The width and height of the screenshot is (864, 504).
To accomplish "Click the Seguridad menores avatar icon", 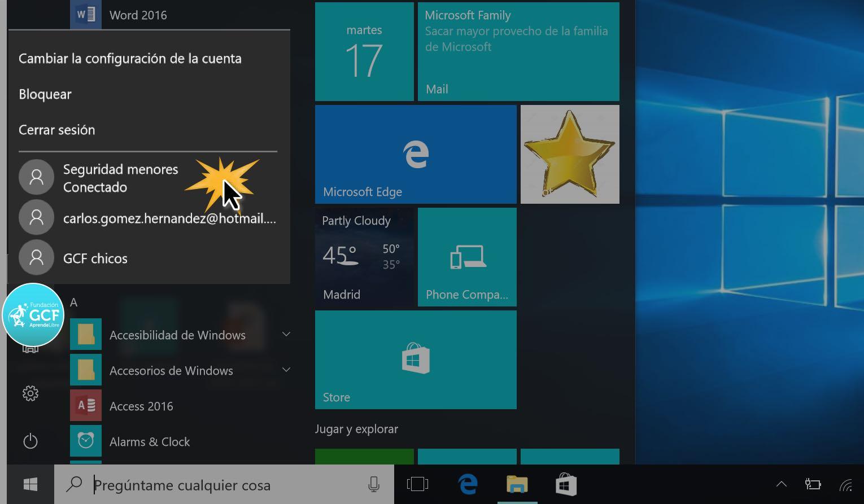I will tap(37, 177).
